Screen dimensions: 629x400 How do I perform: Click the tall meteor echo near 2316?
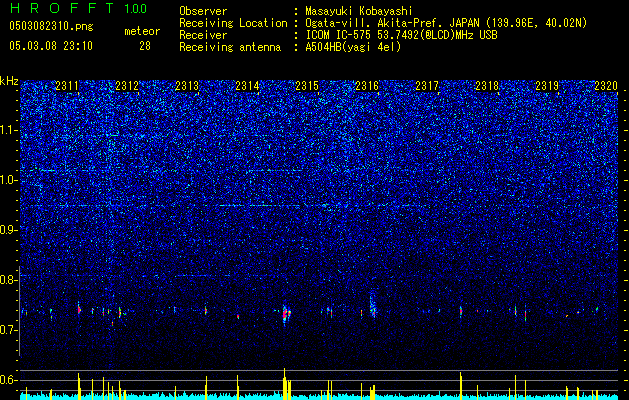coord(373,304)
